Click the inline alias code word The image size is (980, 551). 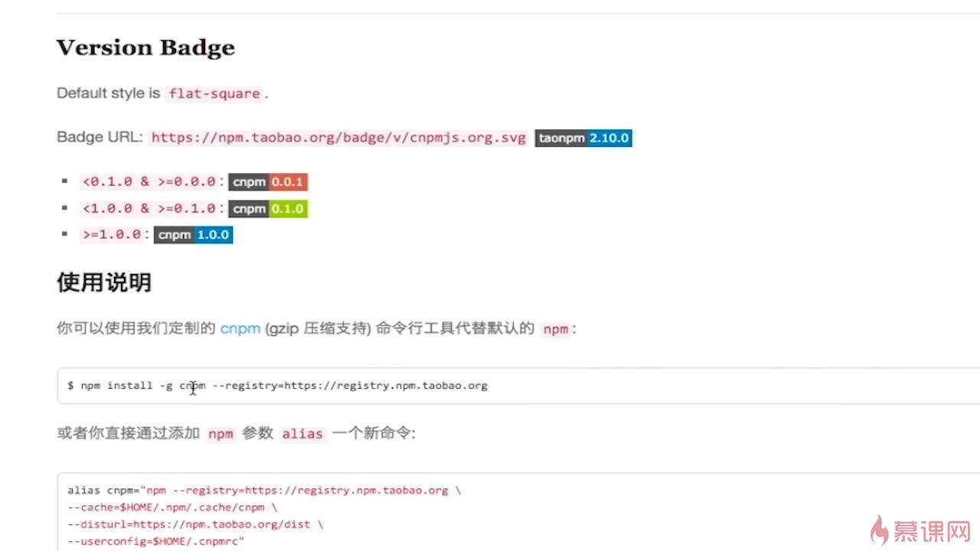click(302, 434)
